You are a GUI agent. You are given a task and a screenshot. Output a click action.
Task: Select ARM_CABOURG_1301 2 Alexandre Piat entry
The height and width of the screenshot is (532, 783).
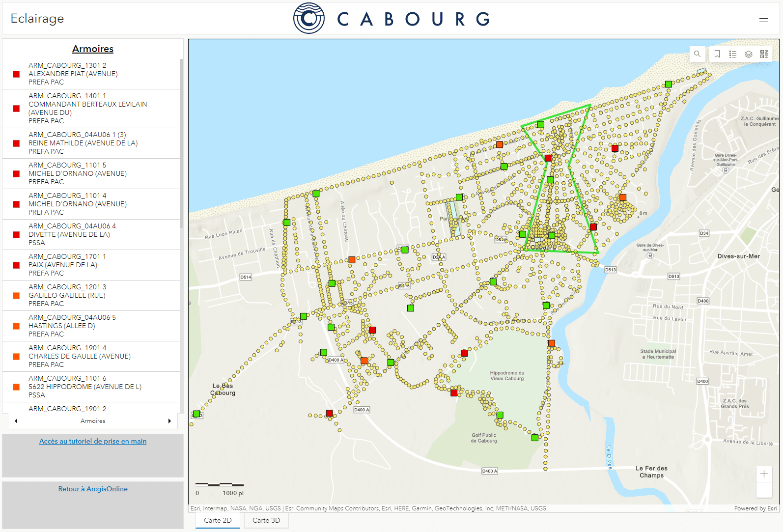pos(91,74)
